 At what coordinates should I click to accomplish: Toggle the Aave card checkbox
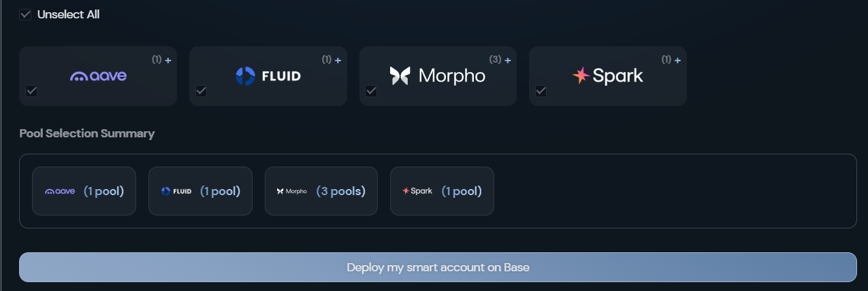coord(31,91)
